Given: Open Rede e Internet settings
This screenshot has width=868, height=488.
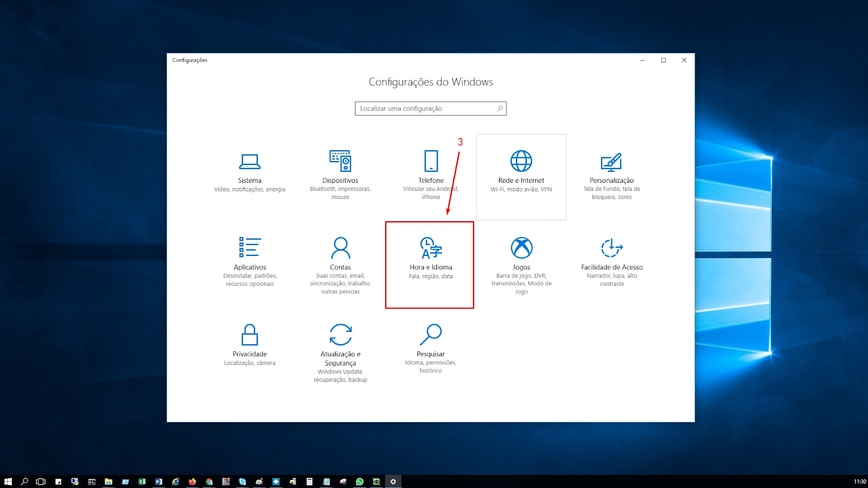Looking at the screenshot, I should tap(521, 177).
